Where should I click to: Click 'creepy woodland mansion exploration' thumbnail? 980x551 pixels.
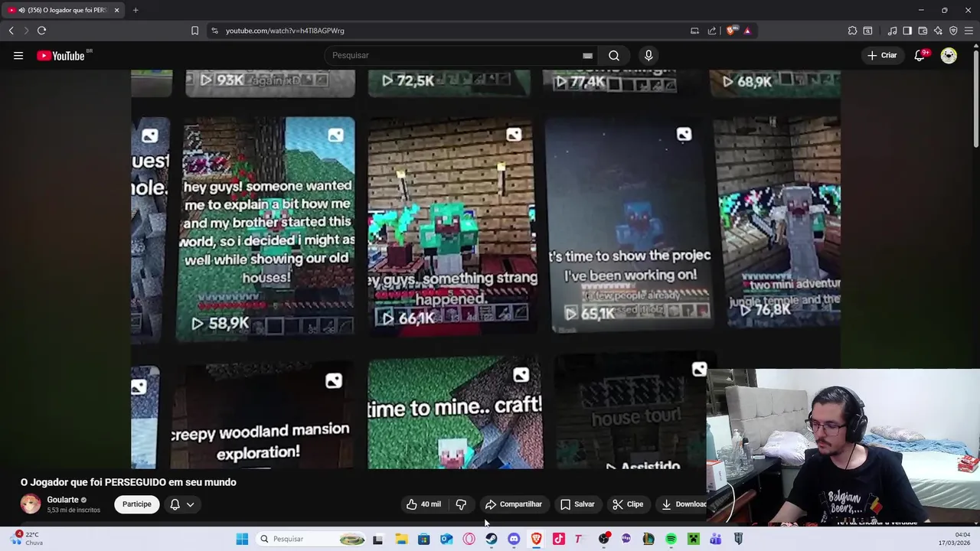(262, 416)
